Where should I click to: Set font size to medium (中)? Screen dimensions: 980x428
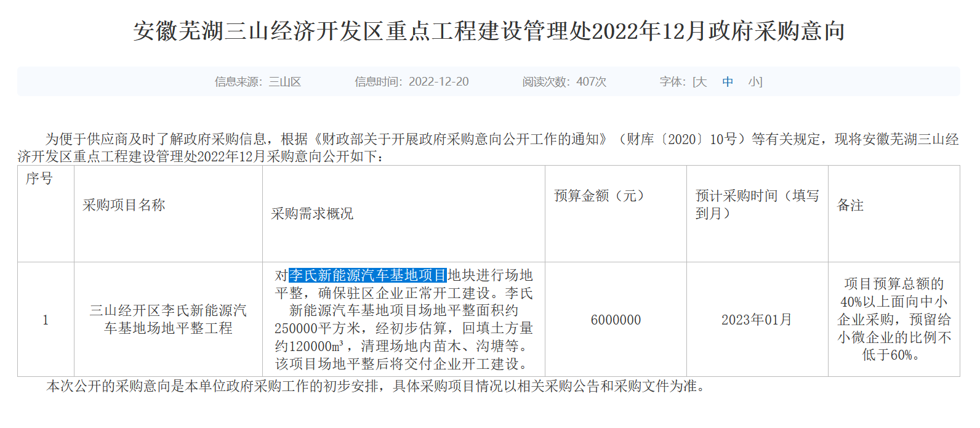click(728, 82)
